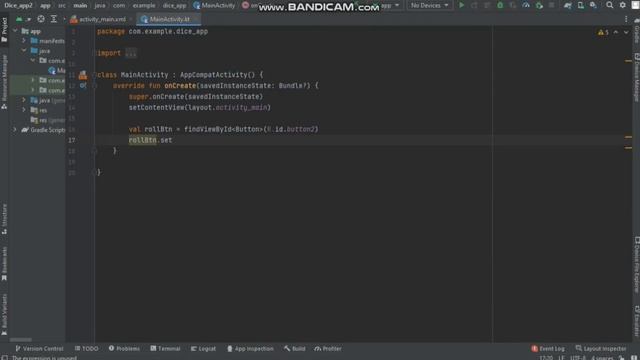Open the Profiler tool window
Screen dimensions: 640x360
328,349
